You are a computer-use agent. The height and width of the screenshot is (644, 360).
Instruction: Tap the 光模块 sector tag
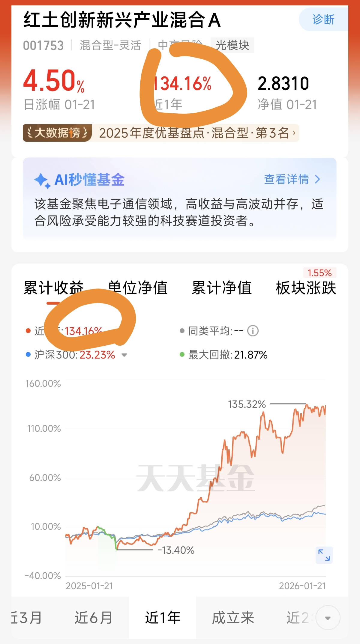coord(232,45)
